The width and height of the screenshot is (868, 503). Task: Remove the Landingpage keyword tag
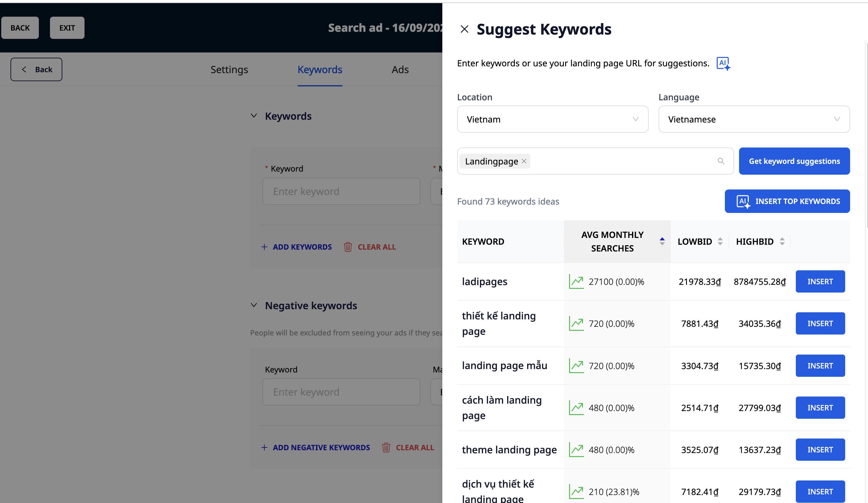[x=524, y=161]
